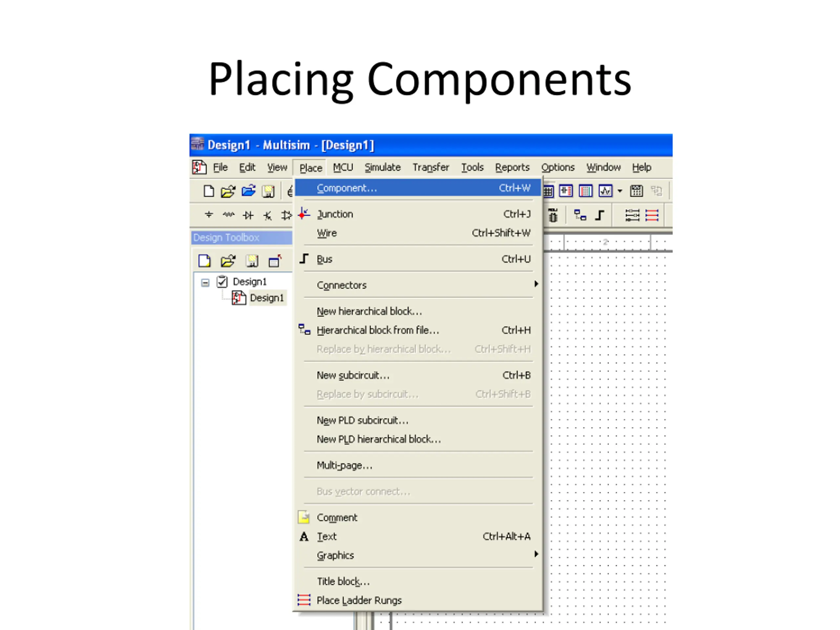Open the spreadsheet view icon with red lines
The height and width of the screenshot is (630, 840).
point(586,191)
